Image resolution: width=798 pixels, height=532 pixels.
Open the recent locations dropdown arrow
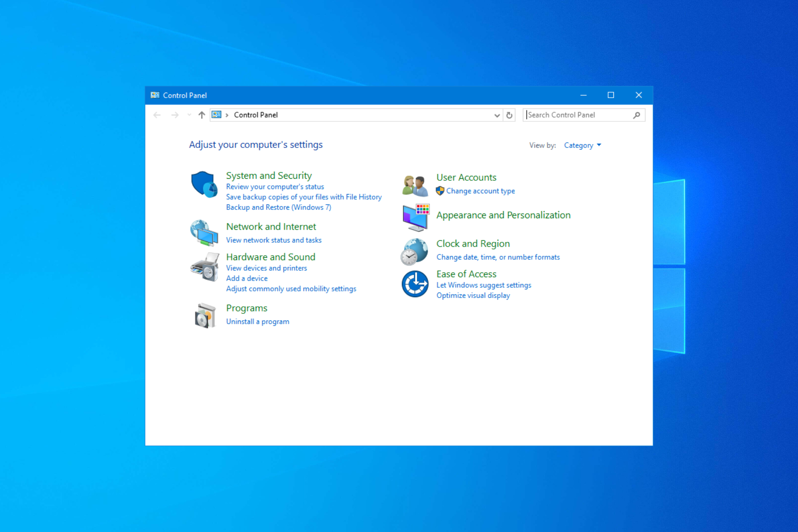pyautogui.click(x=189, y=115)
